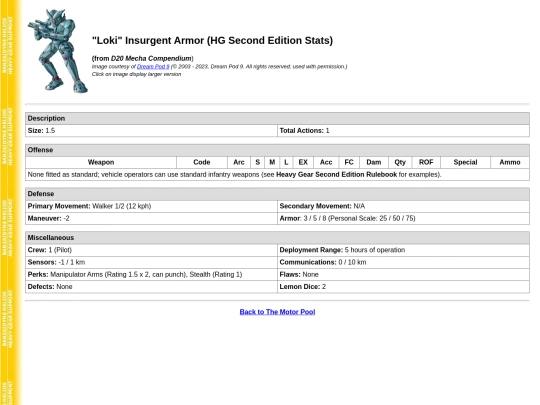Click the S range column header
The height and width of the screenshot is (405, 540).
[x=257, y=162]
